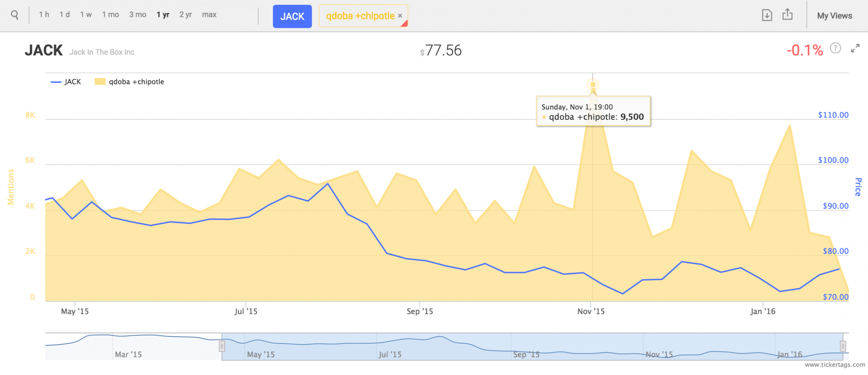Toggle qdoba +chipotle series in legend

[x=129, y=82]
